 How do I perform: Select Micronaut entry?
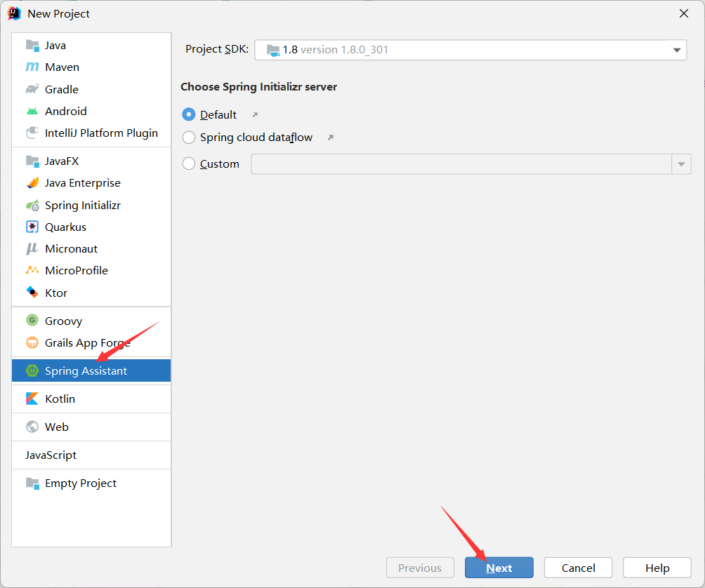[x=91, y=248]
